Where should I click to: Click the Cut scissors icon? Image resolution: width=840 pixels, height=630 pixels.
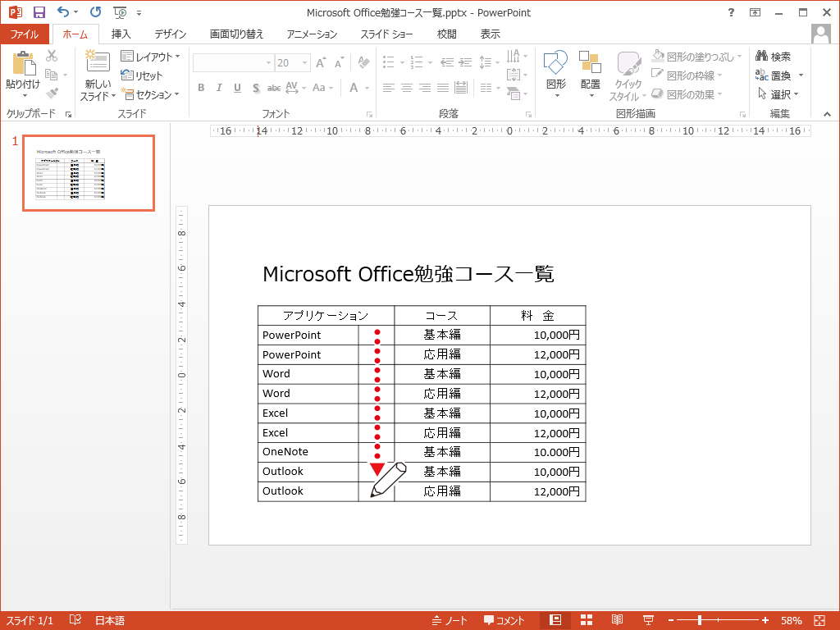52,56
